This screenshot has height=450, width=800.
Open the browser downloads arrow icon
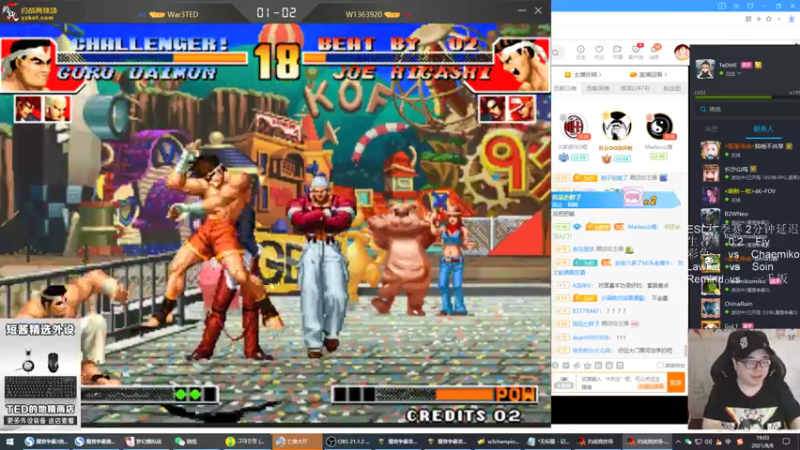click(791, 19)
